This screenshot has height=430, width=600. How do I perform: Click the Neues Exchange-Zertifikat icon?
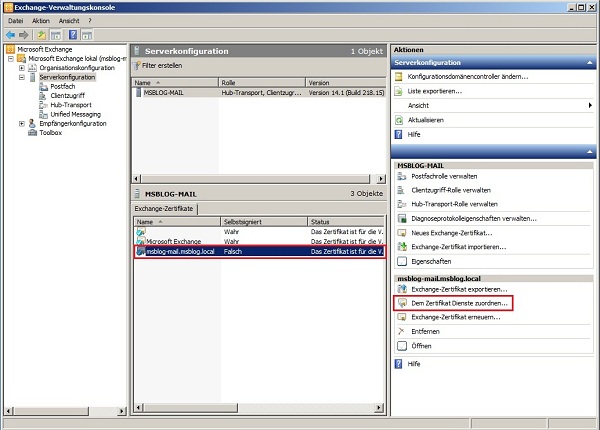coord(402,233)
